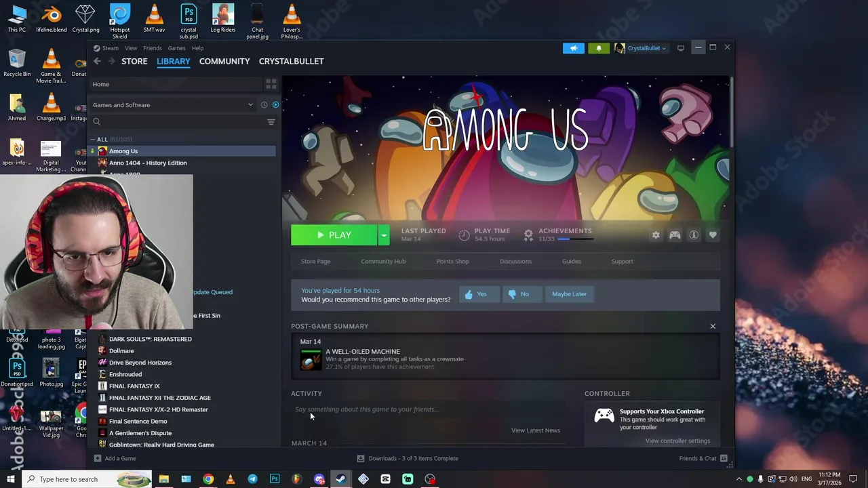This screenshot has height=488, width=868.
Task: Open Downloads status in bottom bar
Action: point(408,459)
